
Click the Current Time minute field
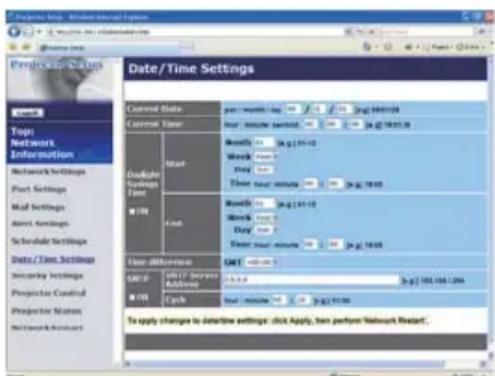[x=332, y=124]
